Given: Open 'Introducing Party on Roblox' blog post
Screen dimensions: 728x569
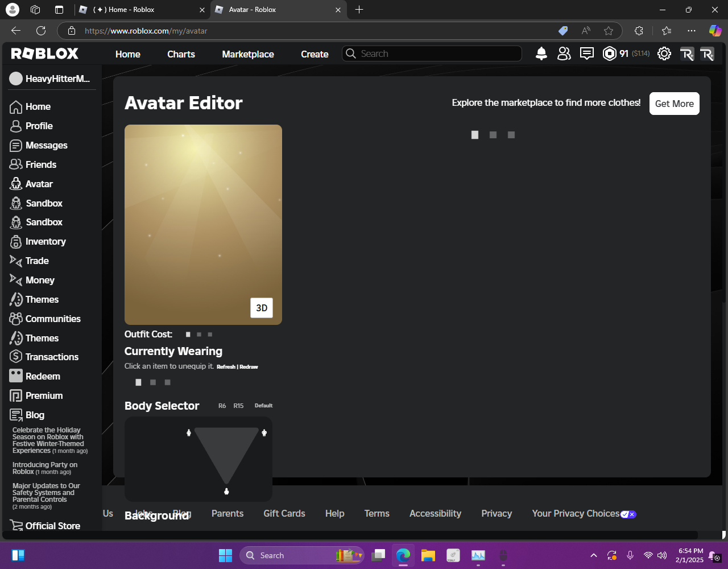Looking at the screenshot, I should [45, 468].
